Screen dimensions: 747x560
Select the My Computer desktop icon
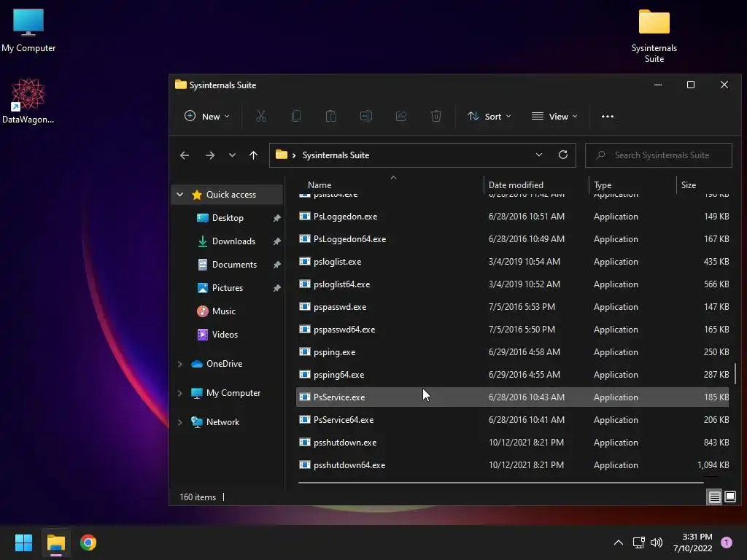point(28,31)
